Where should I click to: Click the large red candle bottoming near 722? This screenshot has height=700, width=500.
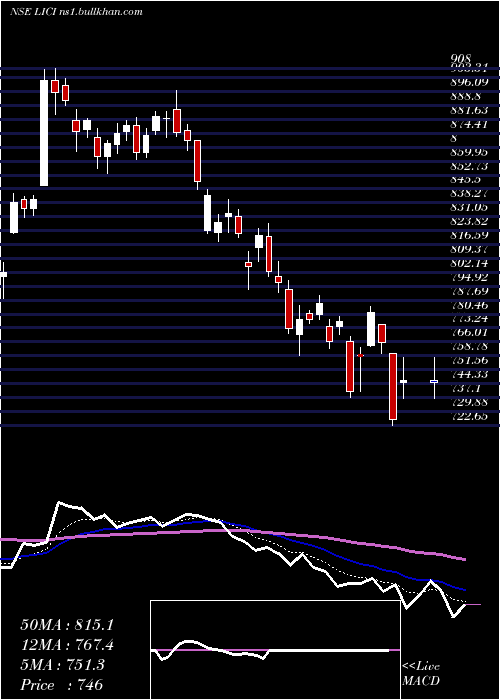click(393, 386)
